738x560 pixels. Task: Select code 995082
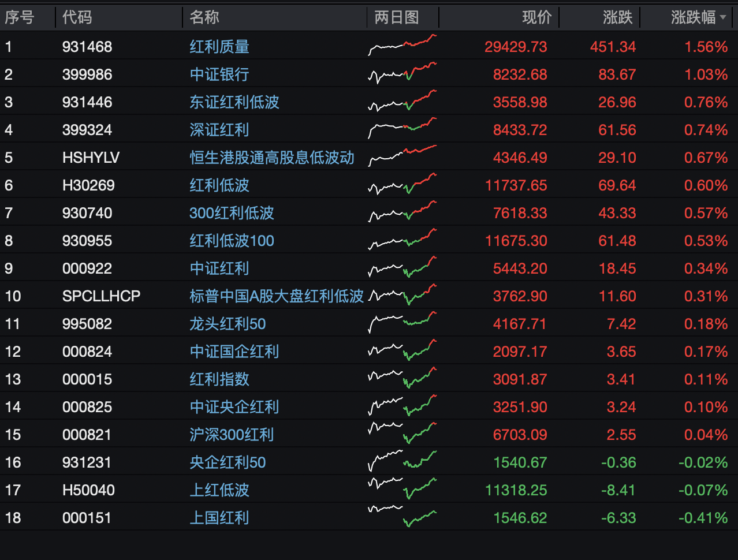87,324
